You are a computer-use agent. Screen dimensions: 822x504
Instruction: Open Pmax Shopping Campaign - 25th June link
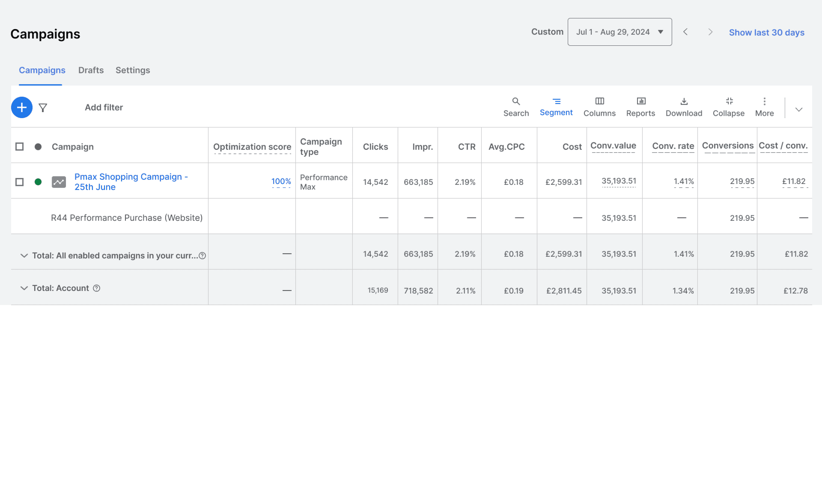pos(131,182)
